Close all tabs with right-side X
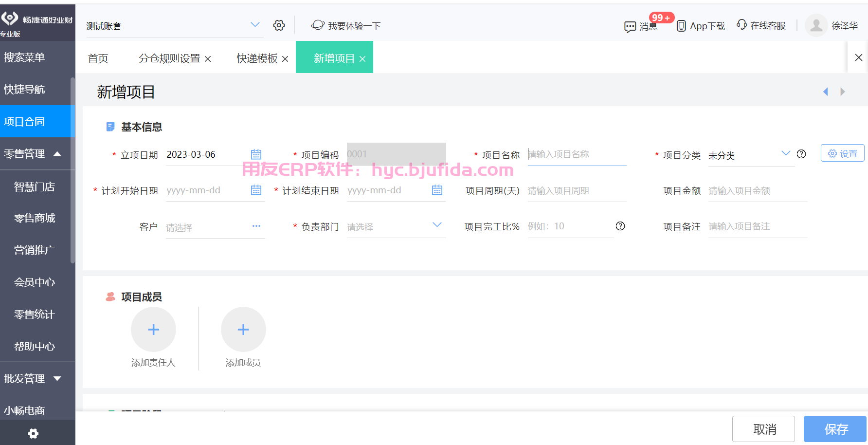The image size is (868, 445). [x=859, y=57]
